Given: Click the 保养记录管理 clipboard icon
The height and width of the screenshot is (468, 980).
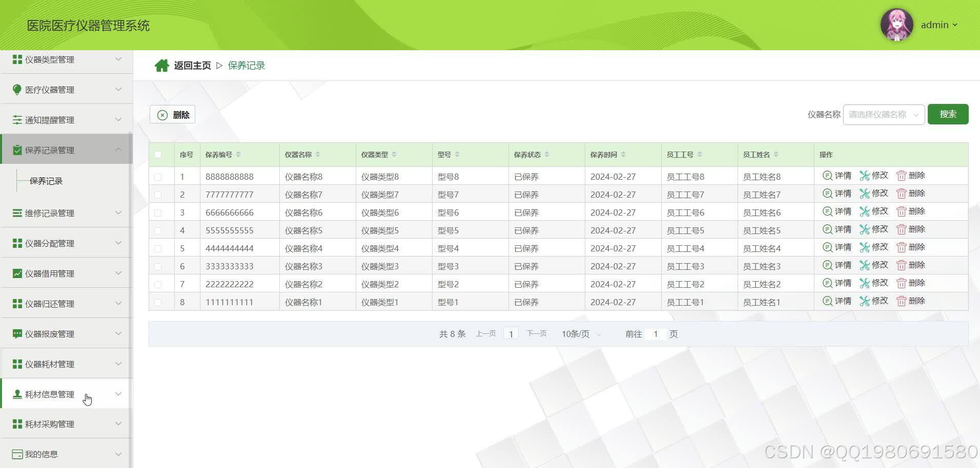Looking at the screenshot, I should click(x=17, y=150).
